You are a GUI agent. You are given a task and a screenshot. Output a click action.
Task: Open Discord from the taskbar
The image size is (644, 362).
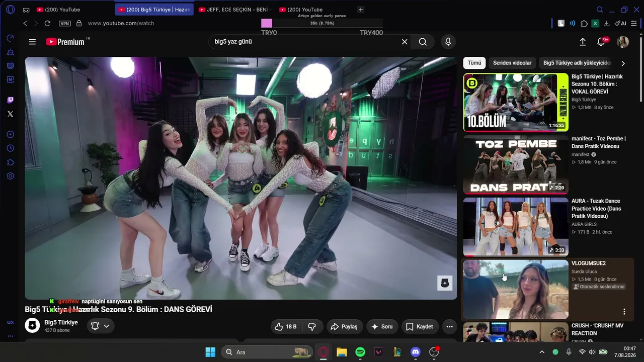click(416, 352)
